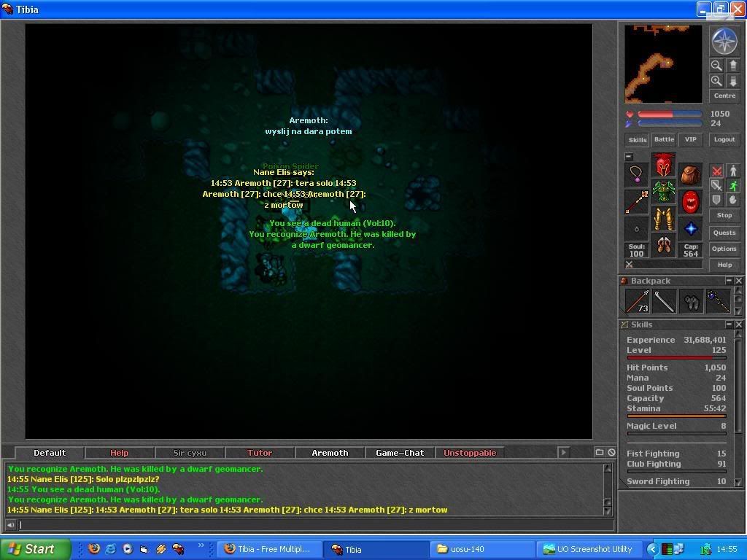Select chase opponent mode
The height and width of the screenshot is (560, 747).
732,185
